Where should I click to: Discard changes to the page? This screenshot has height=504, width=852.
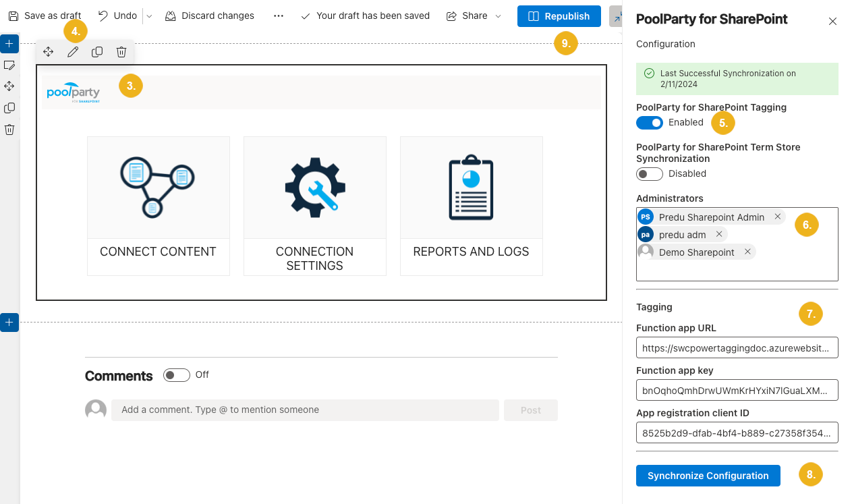pyautogui.click(x=210, y=16)
